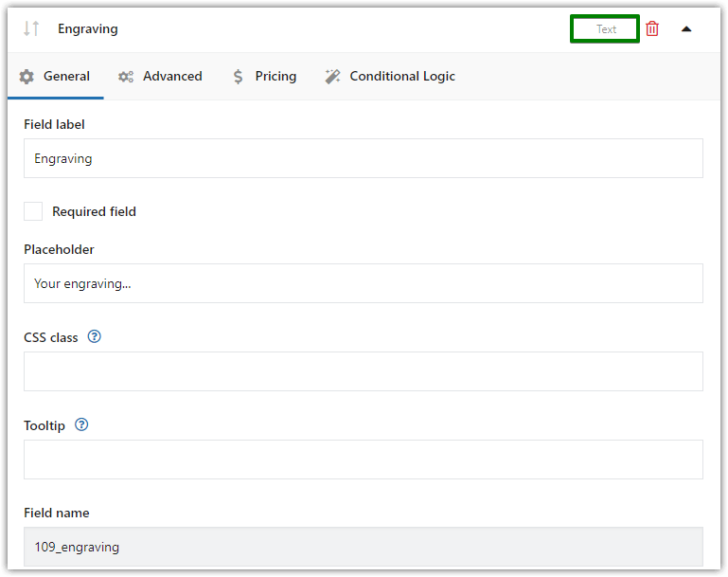Switch to the General tab

(55, 76)
